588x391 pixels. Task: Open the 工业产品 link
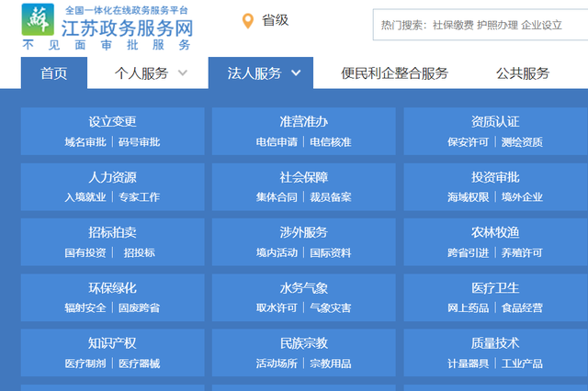click(x=522, y=363)
